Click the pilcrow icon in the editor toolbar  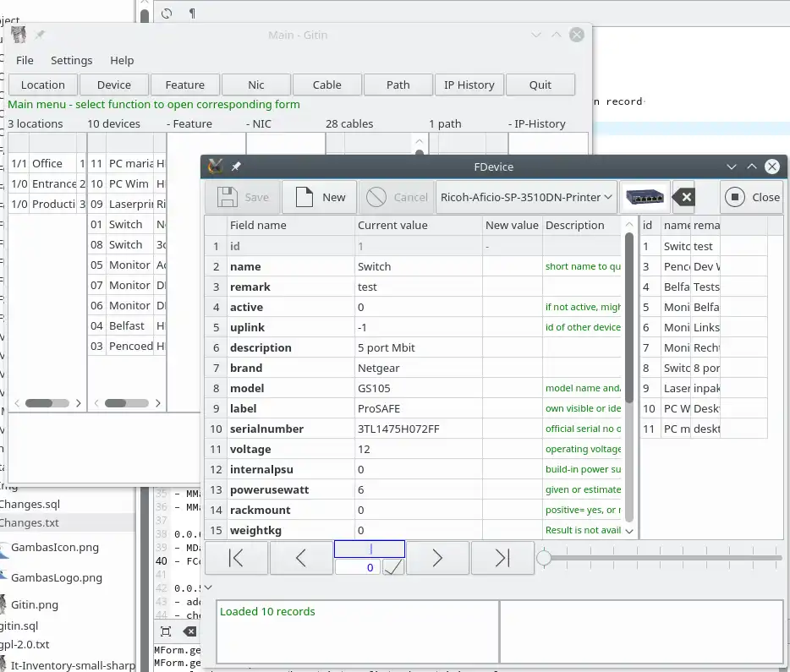pyautogui.click(x=192, y=14)
